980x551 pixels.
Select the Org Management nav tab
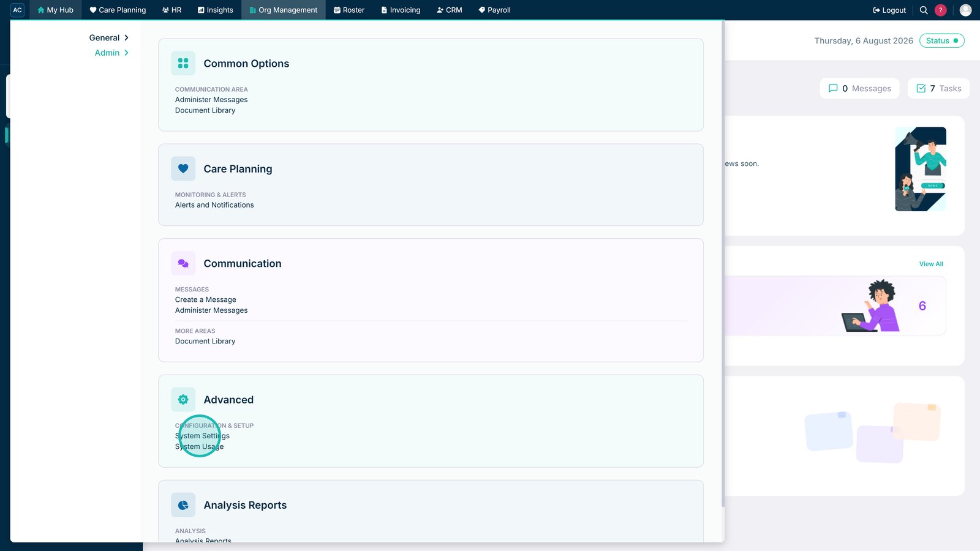[284, 10]
